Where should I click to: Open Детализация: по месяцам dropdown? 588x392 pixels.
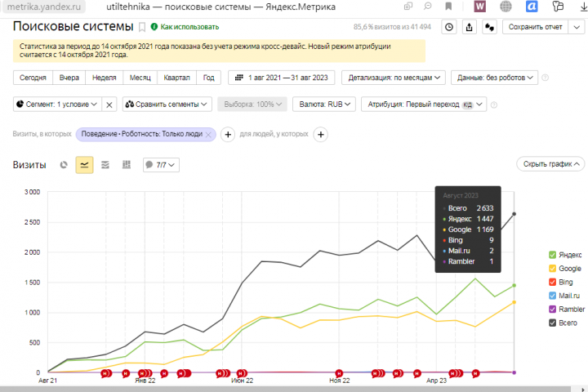tap(394, 78)
